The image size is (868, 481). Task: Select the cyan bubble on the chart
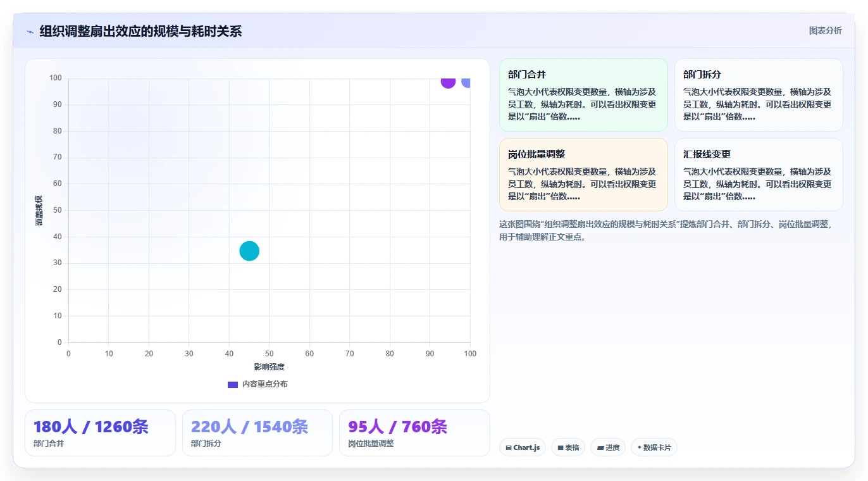coord(249,251)
